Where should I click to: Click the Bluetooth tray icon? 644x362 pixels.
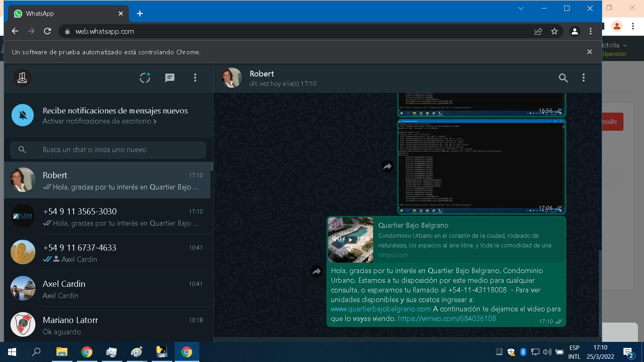(x=523, y=352)
